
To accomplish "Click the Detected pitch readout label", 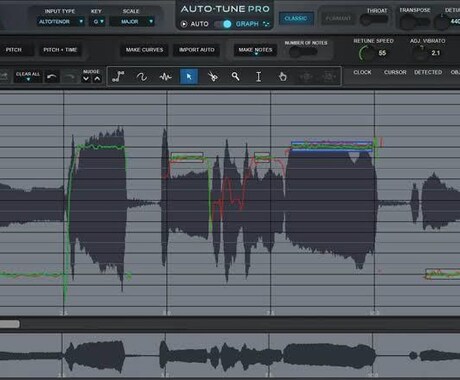I will click(428, 72).
